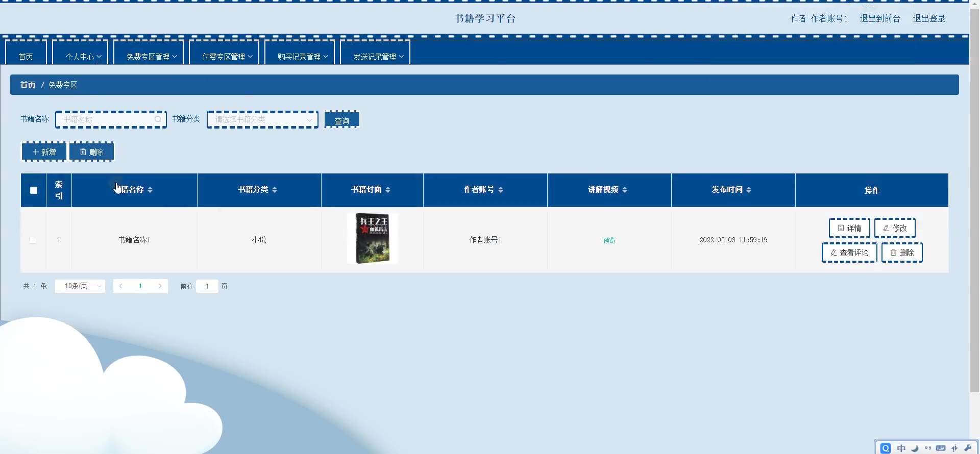Toggle the Chinese 中 input mode icon

pos(901,448)
